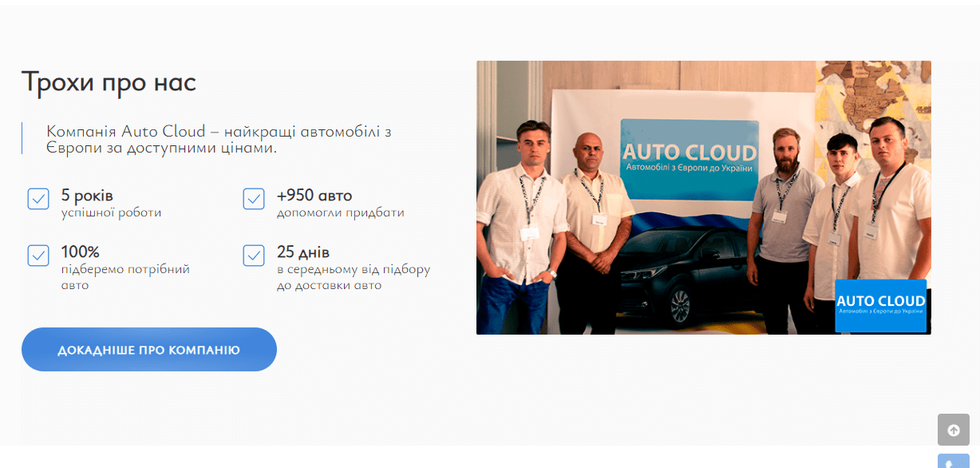Screen dimensions: 980x468
Task: Click checkmark icon beside +950 авто
Action: [254, 199]
